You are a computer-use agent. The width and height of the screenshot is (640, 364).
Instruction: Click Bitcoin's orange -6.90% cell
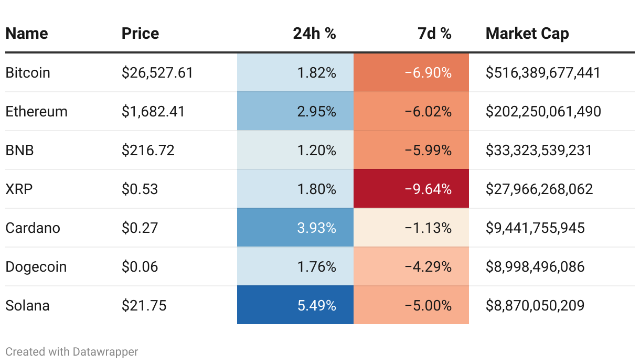[411, 72]
